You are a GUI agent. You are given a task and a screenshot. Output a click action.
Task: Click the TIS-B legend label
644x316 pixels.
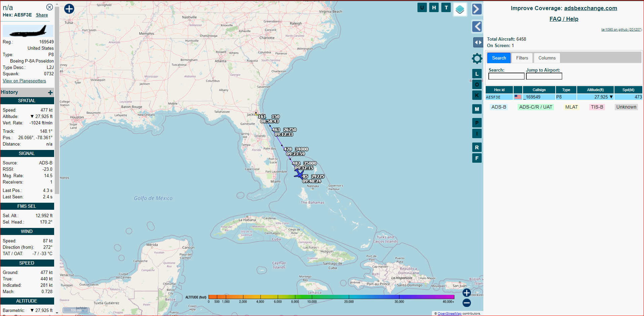click(x=597, y=107)
